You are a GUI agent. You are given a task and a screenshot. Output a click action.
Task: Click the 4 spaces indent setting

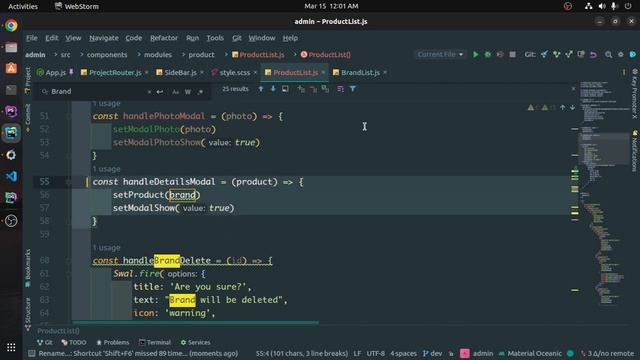tap(403, 353)
